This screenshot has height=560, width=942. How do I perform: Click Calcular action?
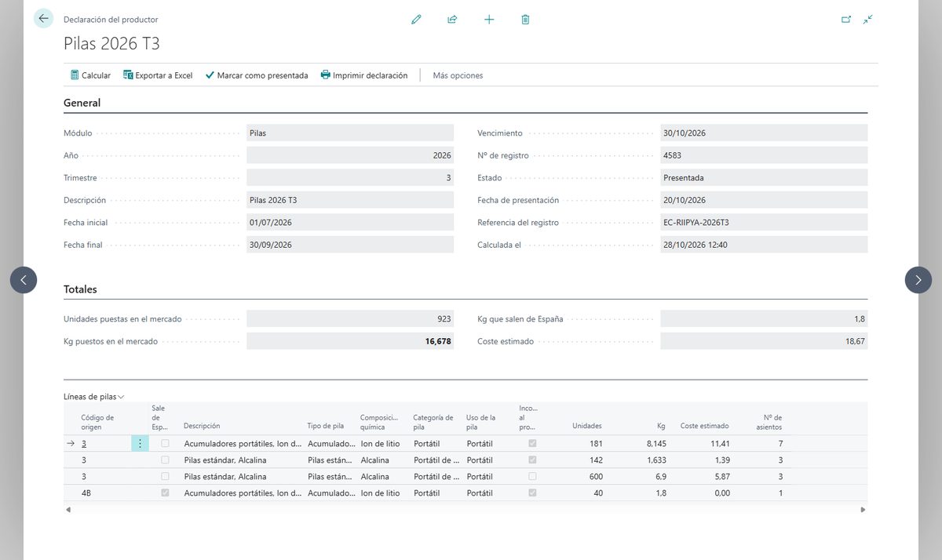(90, 75)
